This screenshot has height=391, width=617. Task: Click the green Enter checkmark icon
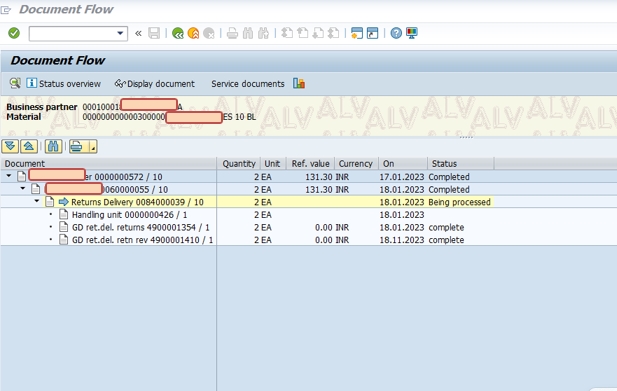(14, 33)
